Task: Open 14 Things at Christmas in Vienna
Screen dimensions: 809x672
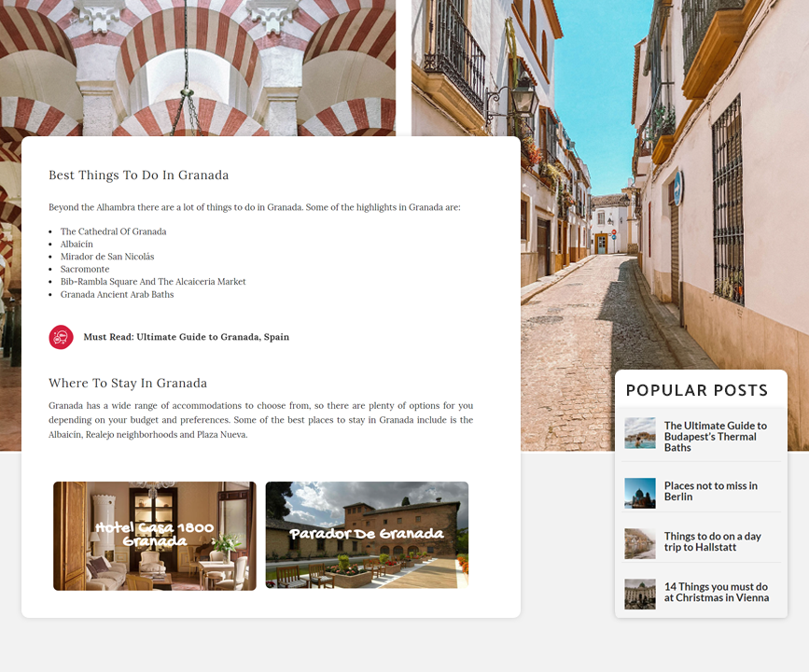Action: click(x=716, y=592)
